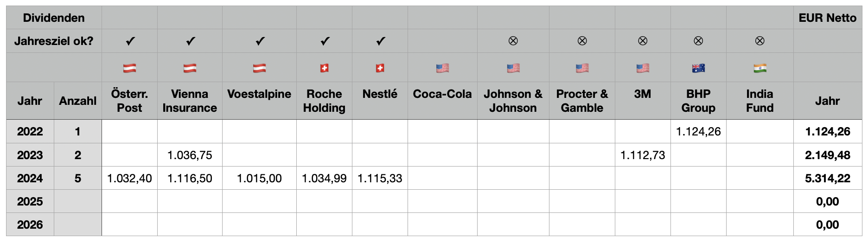Viewport: 868px width, 244px height.
Task: Click the Swiss flag above Nestlé
Action: (380, 68)
